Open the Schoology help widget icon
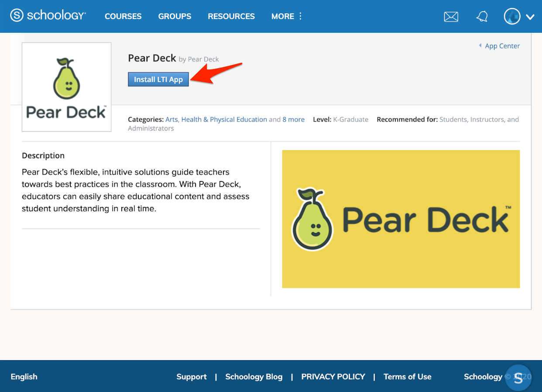 coord(518,377)
